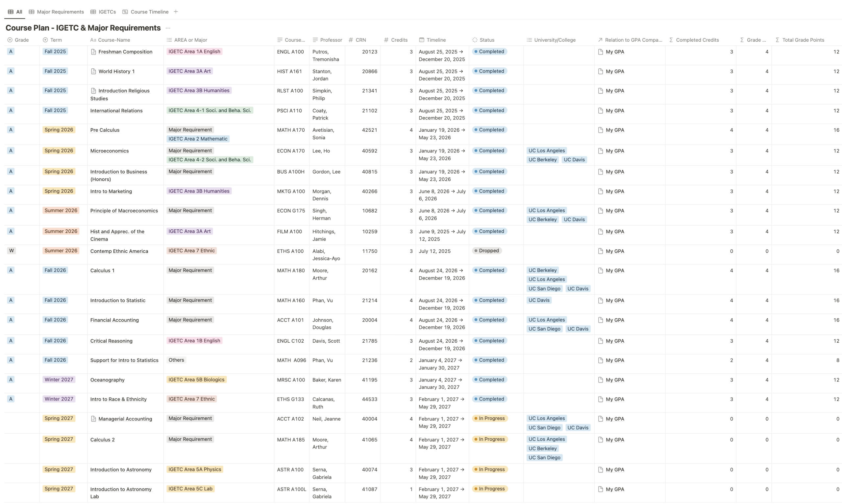Open the My GPA link in the Oceanography row
The width and height of the screenshot is (842, 504).
(615, 380)
